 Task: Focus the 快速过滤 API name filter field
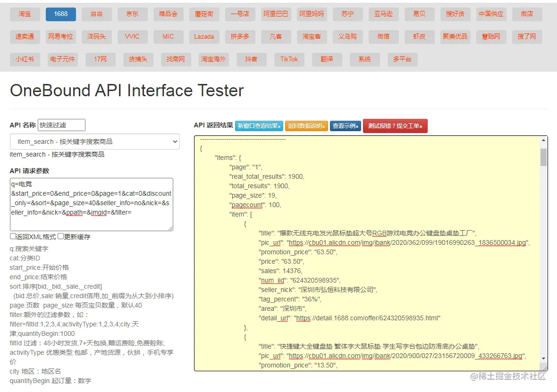coord(61,125)
